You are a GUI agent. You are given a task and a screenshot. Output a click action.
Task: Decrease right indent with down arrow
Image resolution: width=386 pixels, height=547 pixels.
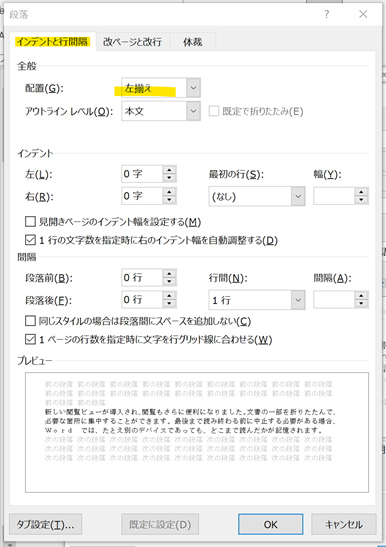tap(169, 200)
